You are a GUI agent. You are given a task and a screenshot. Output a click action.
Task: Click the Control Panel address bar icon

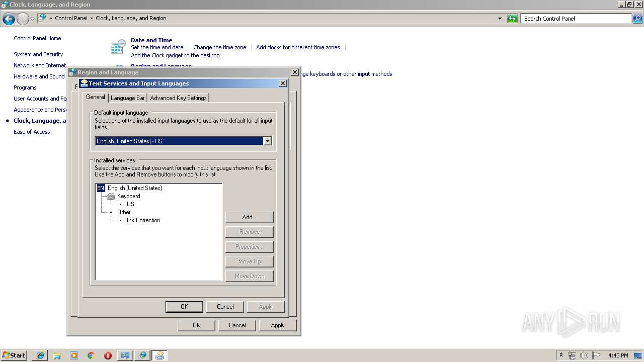[42, 18]
